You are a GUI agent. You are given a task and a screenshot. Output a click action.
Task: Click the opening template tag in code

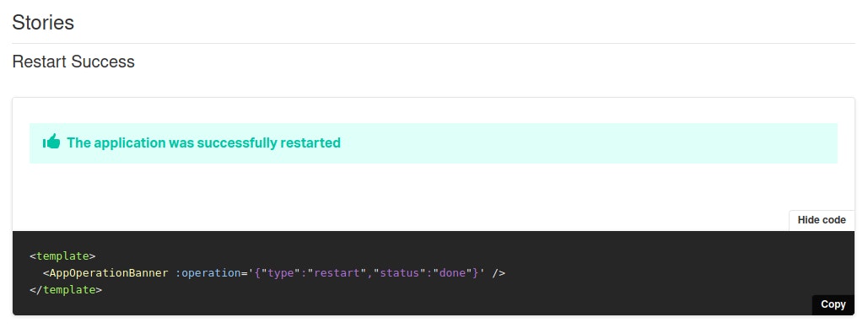(62, 256)
